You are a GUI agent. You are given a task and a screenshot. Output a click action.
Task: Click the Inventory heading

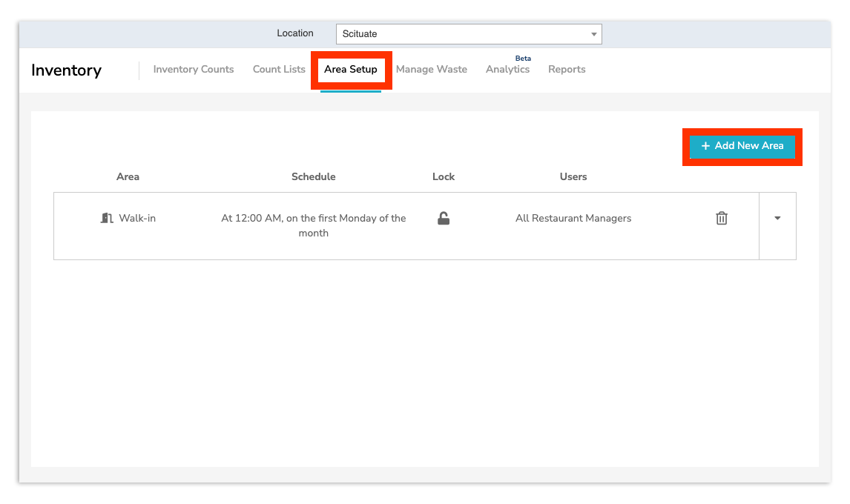tap(66, 70)
